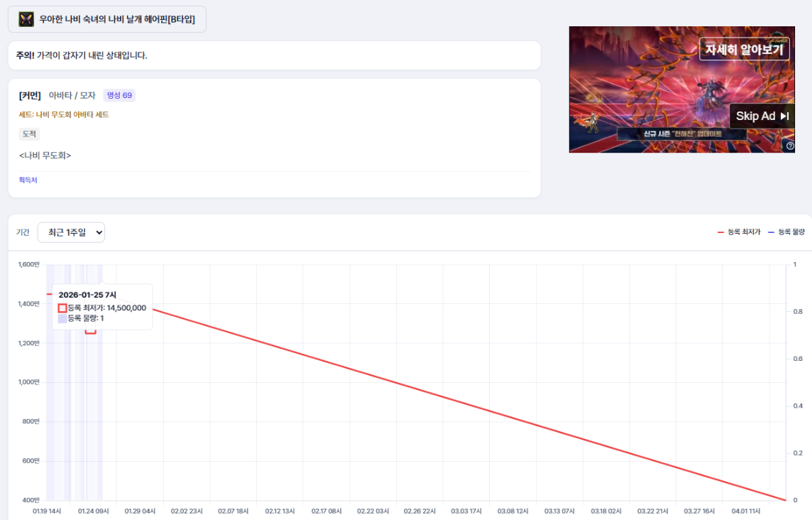Toggle the 등록 물량 series label in legend

tap(791, 232)
